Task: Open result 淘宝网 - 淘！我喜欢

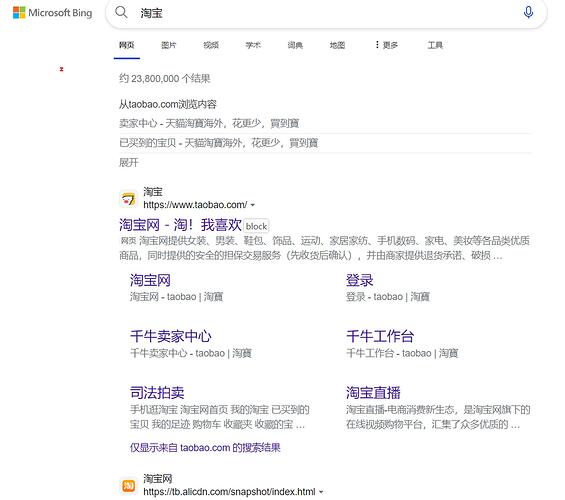Action: tap(180, 225)
